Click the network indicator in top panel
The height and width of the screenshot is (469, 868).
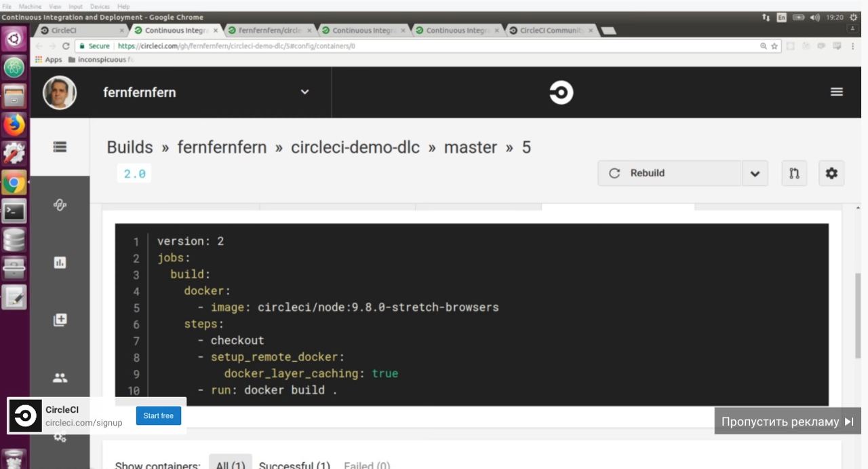pyautogui.click(x=766, y=17)
